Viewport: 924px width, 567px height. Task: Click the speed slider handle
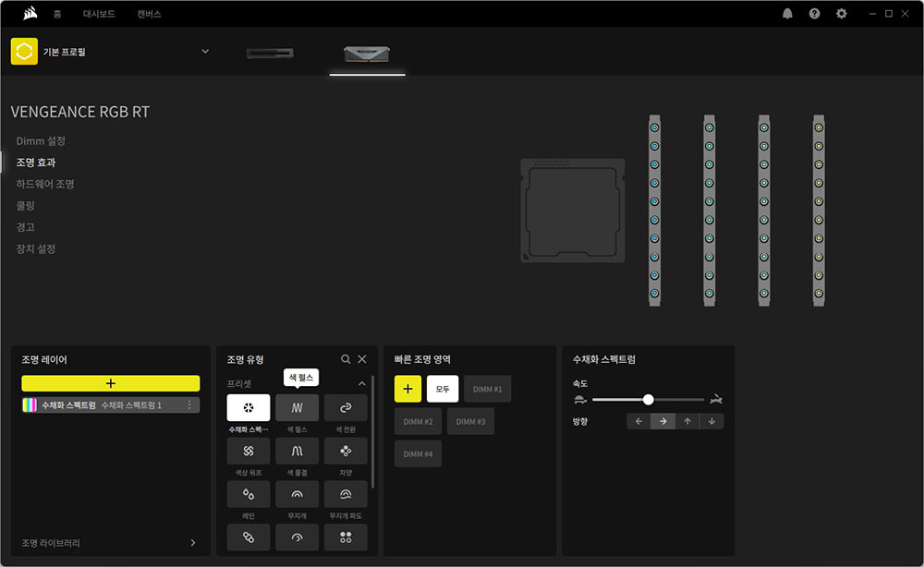pyautogui.click(x=649, y=400)
